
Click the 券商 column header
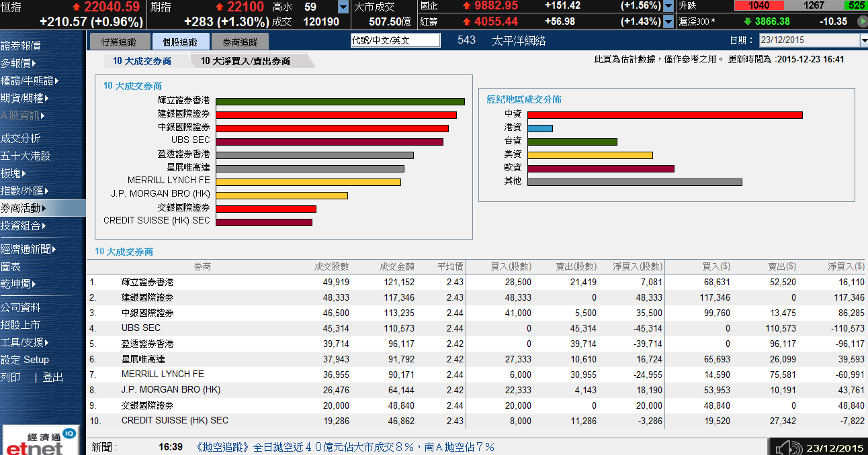click(x=202, y=266)
